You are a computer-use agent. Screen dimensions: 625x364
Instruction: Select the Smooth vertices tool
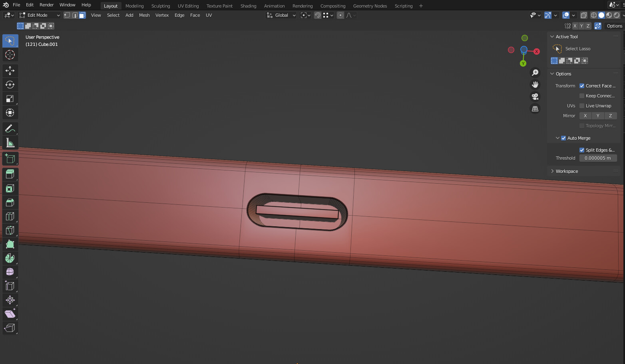[10, 272]
